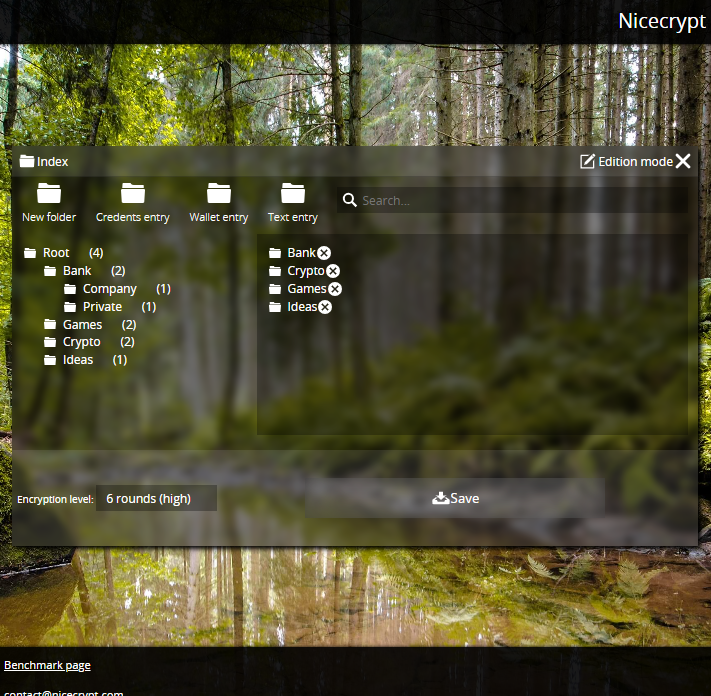Expand the Bank folder in the tree
The width and height of the screenshot is (711, 696).
(76, 271)
